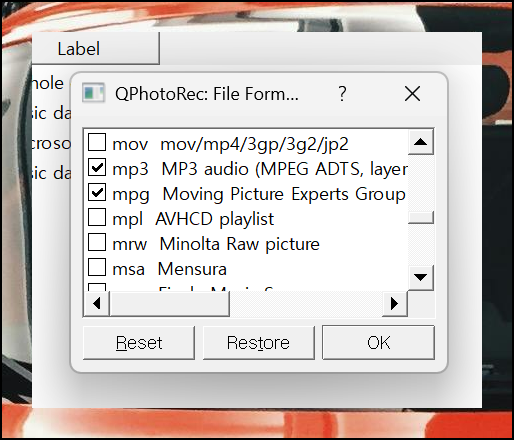
Task: Click the horizontal scrollbar right arrow
Action: pyautogui.click(x=395, y=304)
